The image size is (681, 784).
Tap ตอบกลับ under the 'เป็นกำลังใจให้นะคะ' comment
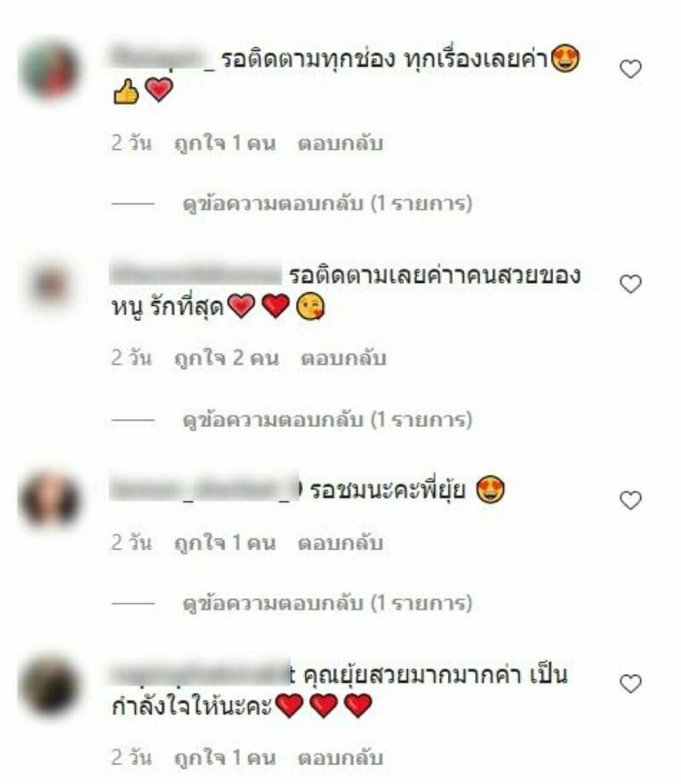(x=340, y=757)
